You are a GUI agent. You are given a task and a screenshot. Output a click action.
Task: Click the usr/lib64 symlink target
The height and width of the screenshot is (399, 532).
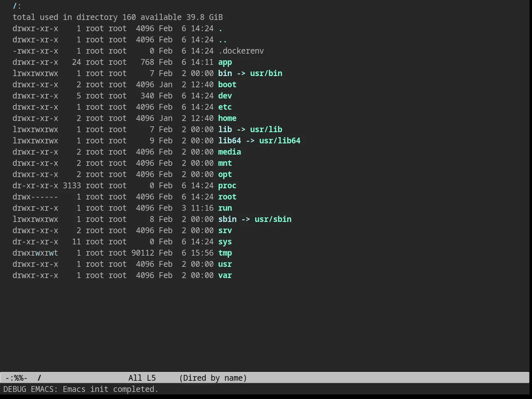[x=280, y=141]
